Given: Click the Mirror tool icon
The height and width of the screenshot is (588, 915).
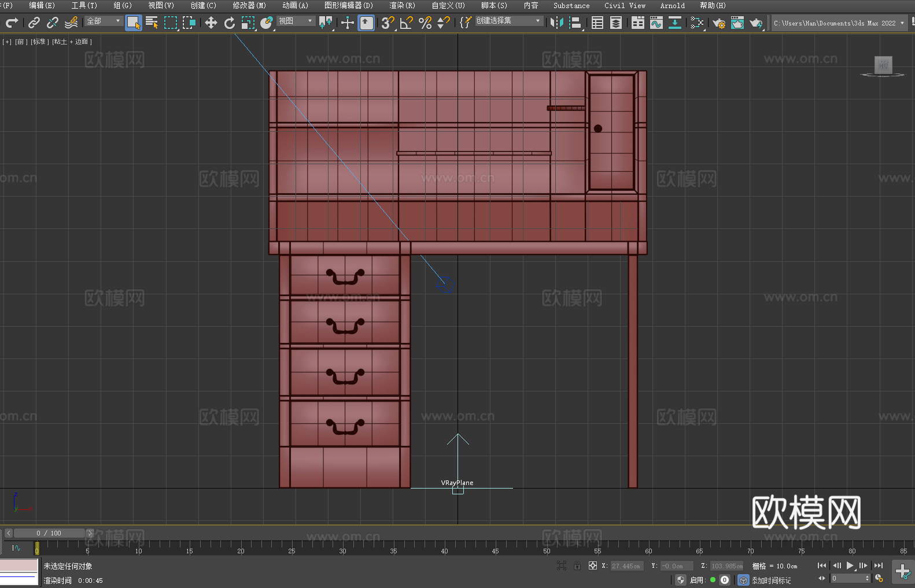Looking at the screenshot, I should 557,23.
